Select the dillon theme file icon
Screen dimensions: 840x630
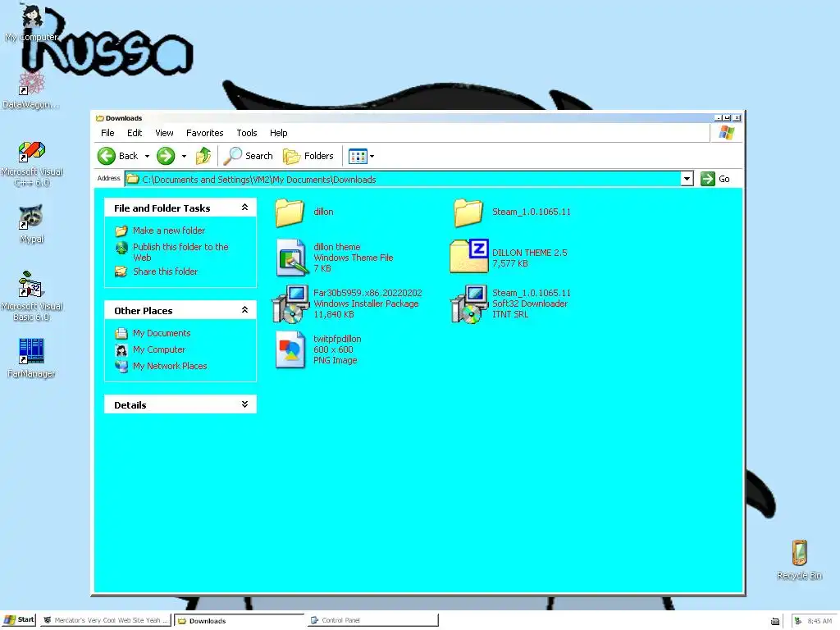pyautogui.click(x=291, y=258)
